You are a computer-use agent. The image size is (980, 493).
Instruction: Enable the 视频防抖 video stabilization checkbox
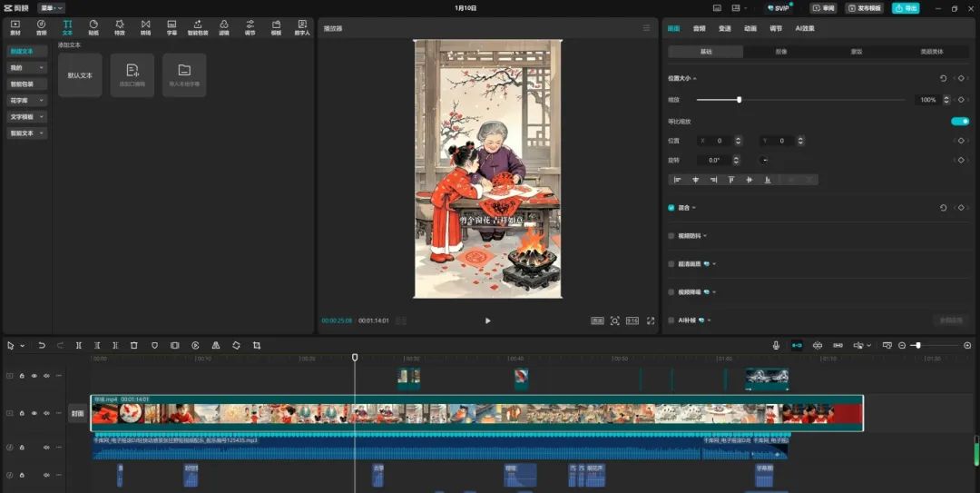pyautogui.click(x=671, y=236)
